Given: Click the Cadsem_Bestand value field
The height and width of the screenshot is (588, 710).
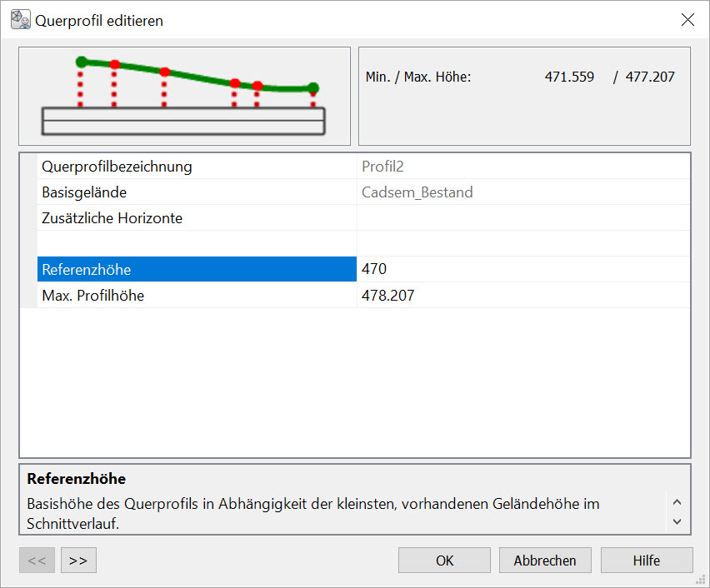Looking at the screenshot, I should point(522,192).
